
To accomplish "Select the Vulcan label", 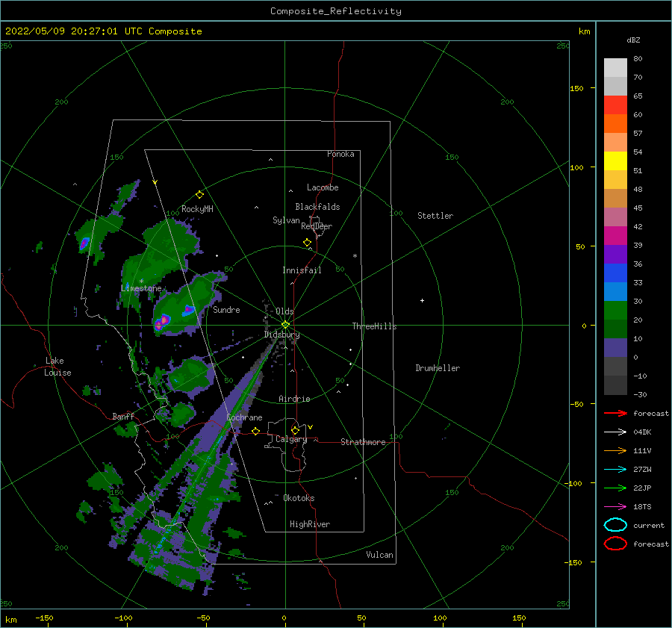I will pyautogui.click(x=379, y=555).
